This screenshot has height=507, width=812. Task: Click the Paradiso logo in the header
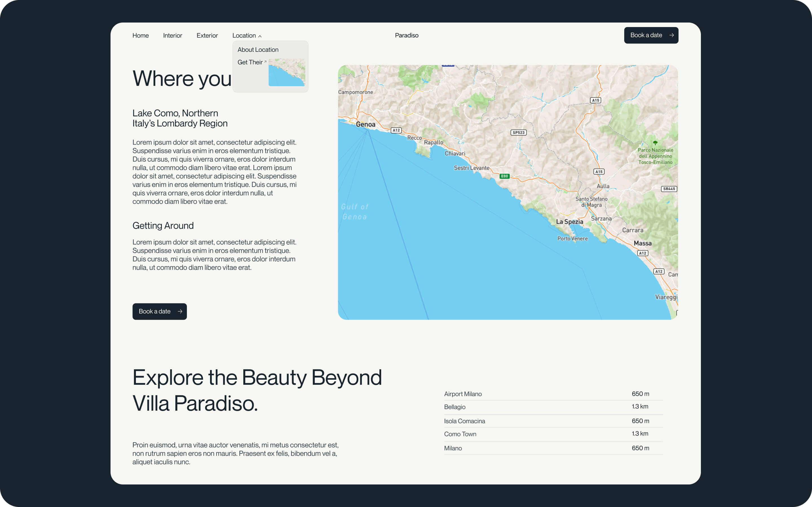tap(406, 35)
